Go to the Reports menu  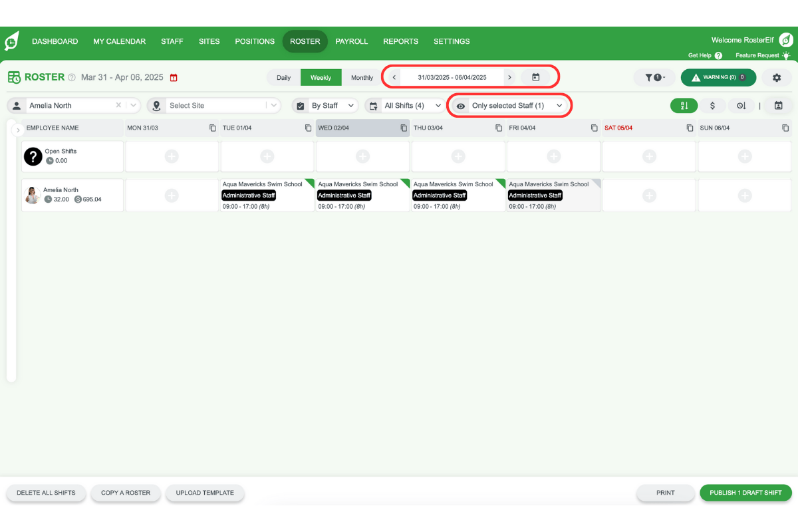[400, 41]
